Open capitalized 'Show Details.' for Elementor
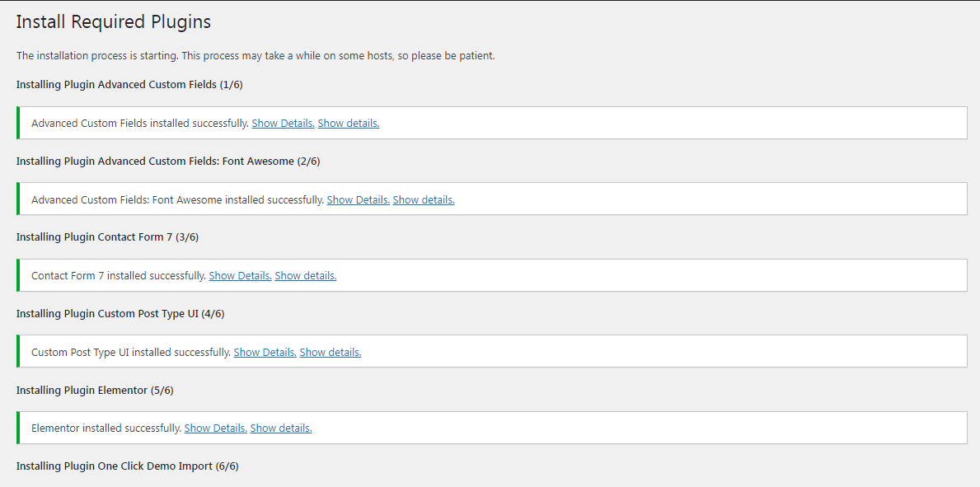 (216, 428)
